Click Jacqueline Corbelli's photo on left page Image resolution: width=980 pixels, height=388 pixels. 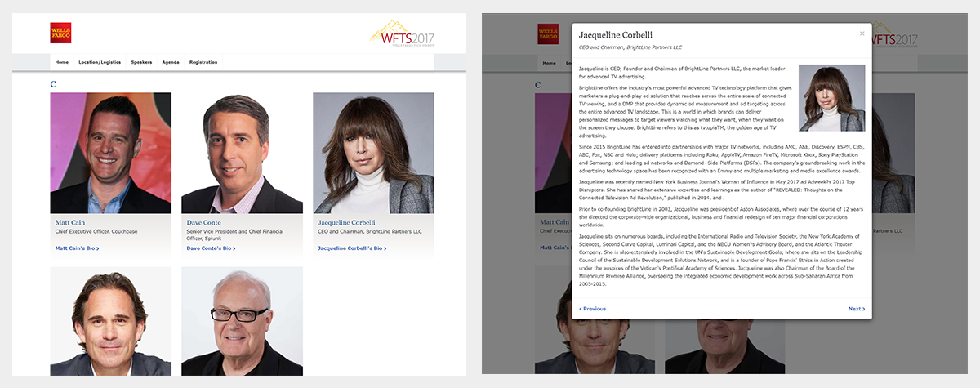[373, 153]
